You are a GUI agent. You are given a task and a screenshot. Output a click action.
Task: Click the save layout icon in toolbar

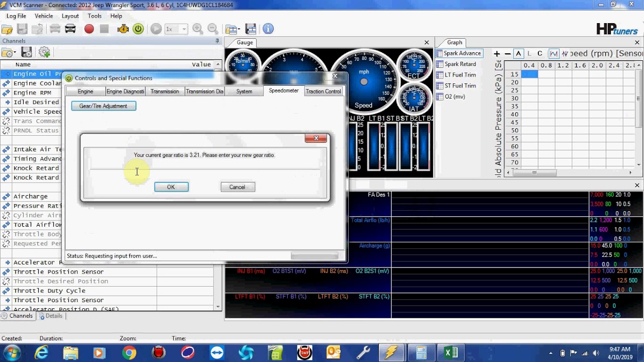[x=251, y=29]
